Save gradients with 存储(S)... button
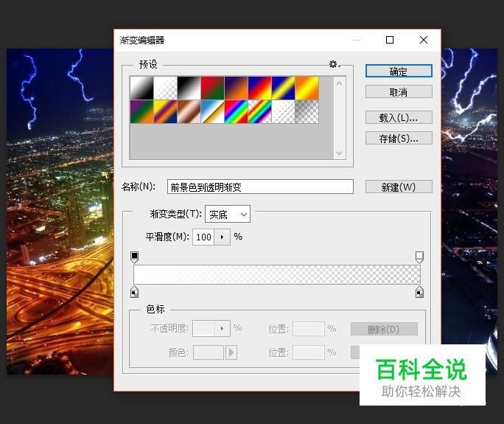This screenshot has height=424, width=504. pos(399,139)
